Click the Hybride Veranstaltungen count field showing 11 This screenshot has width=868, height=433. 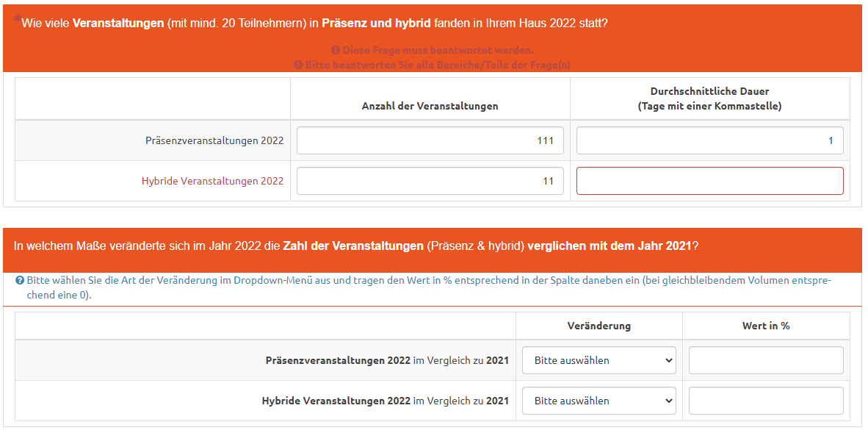coord(430,181)
